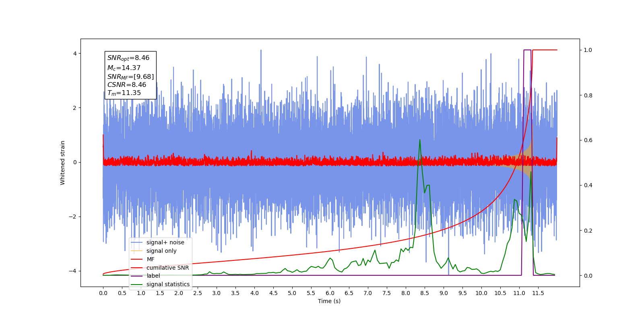Click the SNRopt=8.46 annotation text
Image resolution: width=644 pixels, height=322 pixels.
click(x=128, y=58)
